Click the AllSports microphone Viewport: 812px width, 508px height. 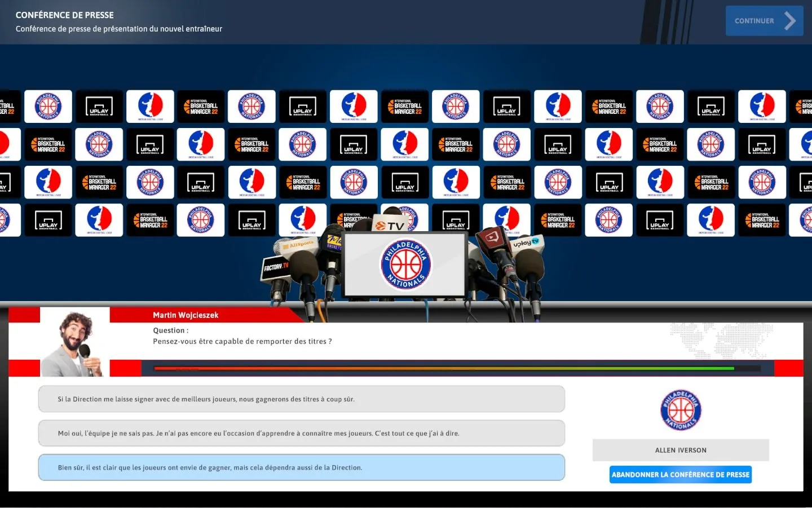[x=298, y=245]
